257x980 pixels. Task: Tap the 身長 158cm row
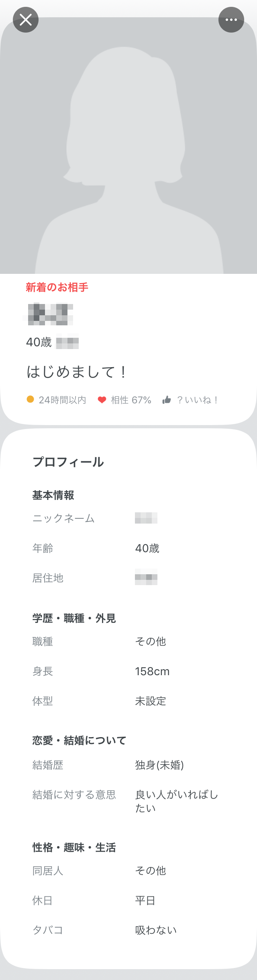coord(128,671)
